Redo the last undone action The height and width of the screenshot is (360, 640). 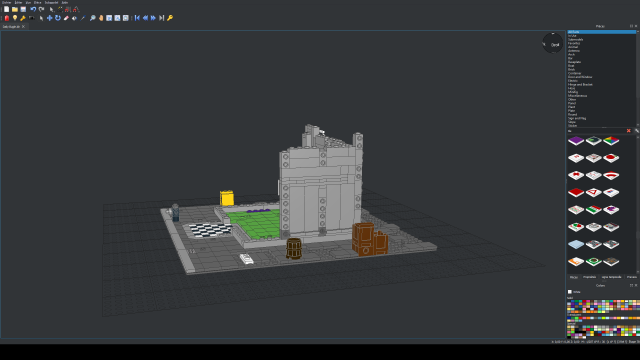41,9
